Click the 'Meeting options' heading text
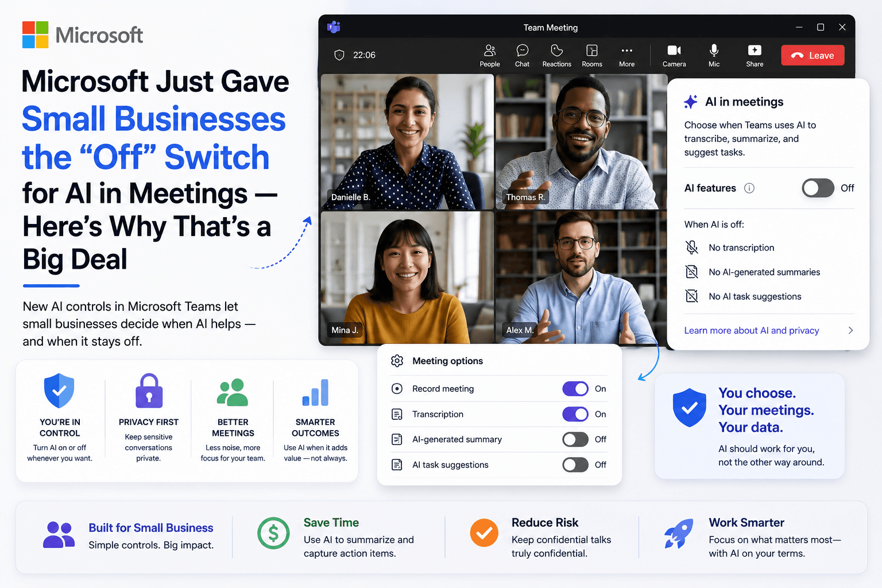The image size is (882, 588). (x=447, y=361)
